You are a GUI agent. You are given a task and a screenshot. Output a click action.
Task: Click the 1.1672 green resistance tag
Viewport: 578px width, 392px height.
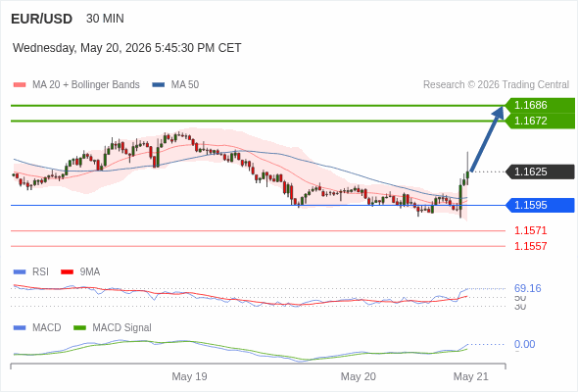point(540,121)
